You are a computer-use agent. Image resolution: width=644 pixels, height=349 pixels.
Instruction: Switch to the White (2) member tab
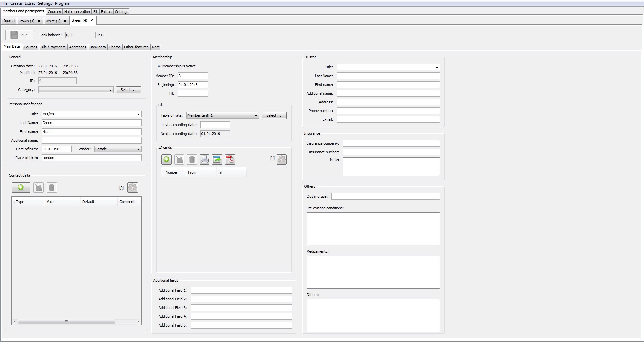[x=53, y=21]
